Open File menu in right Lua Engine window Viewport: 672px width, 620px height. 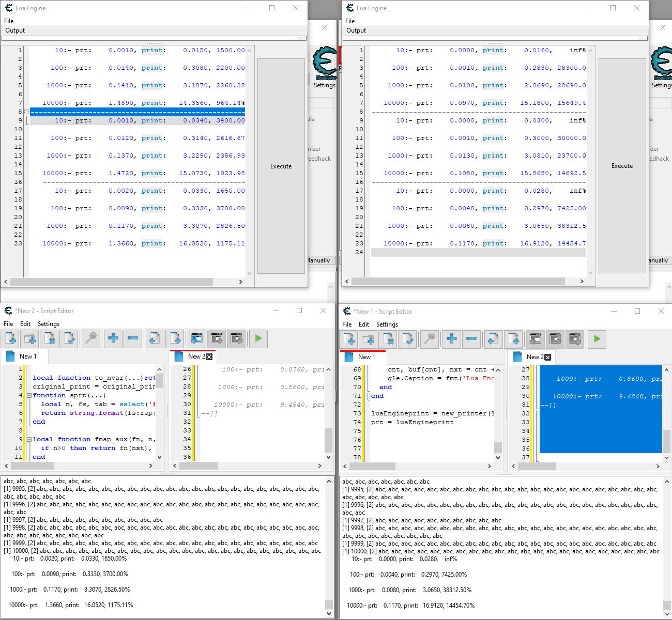pos(350,21)
